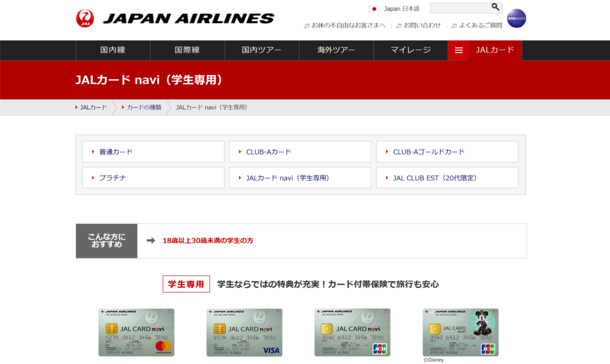Open the 国内線 menu tab

[113, 50]
